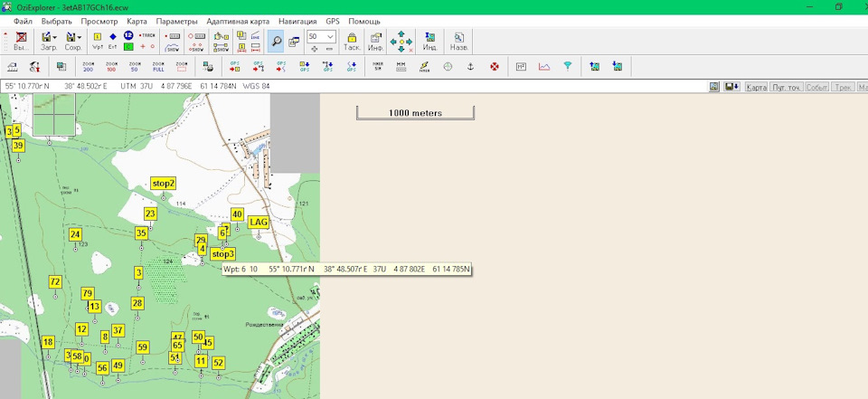The width and height of the screenshot is (868, 399).
Task: Click the exit (Вы...) toolbar button
Action: tap(22, 42)
